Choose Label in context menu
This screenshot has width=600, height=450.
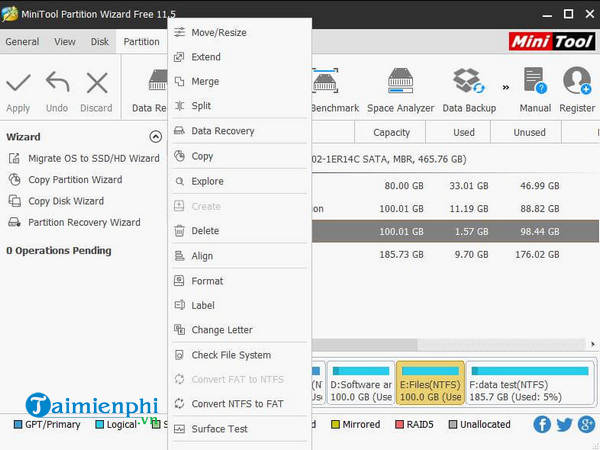coord(240,305)
